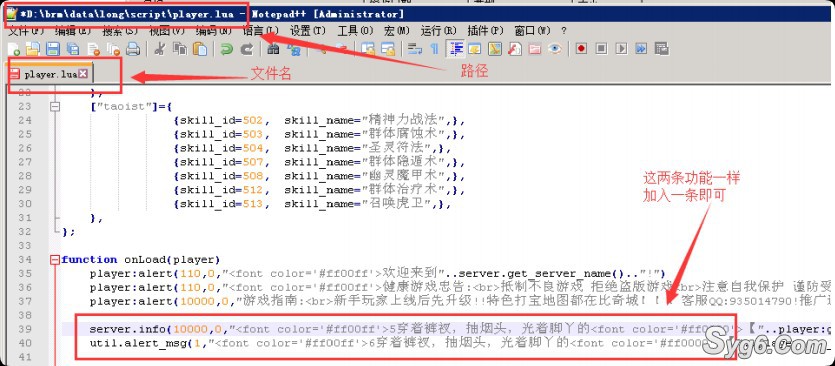Close the player.lua tab with its X
Image resolution: width=835 pixels, height=366 pixels.
(83, 74)
